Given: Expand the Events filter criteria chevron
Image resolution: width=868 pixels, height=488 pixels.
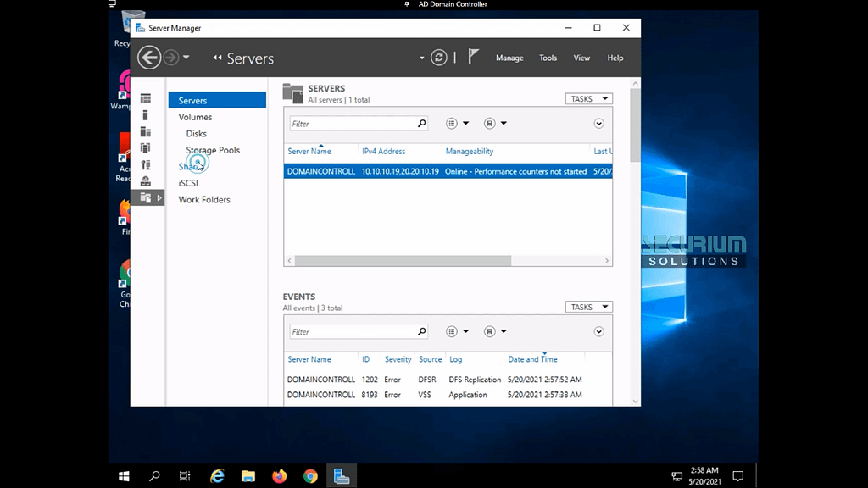Looking at the screenshot, I should click(599, 331).
